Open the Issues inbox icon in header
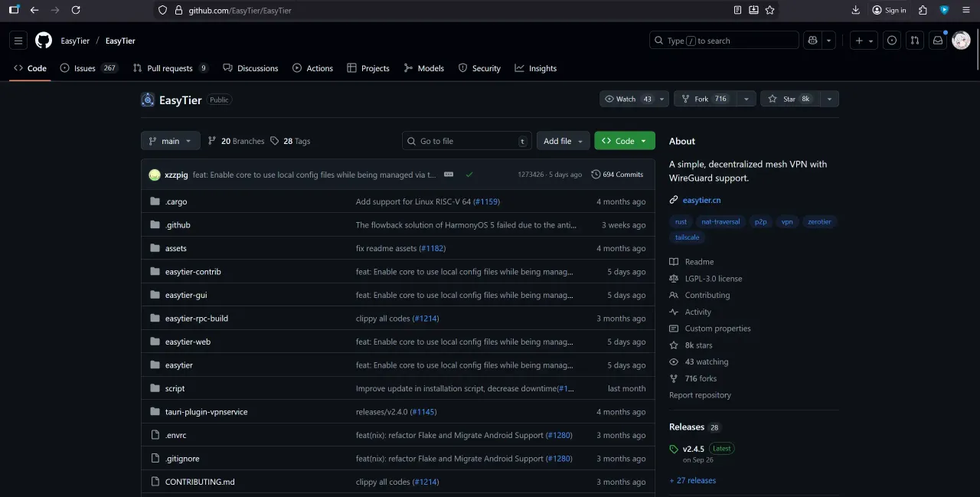Viewport: 980px width, 497px height. point(892,41)
